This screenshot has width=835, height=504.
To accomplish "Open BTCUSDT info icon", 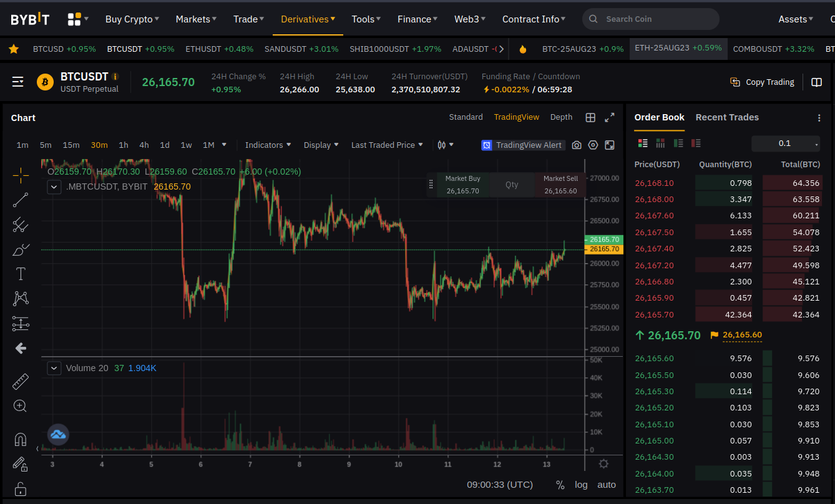I will click(x=115, y=77).
